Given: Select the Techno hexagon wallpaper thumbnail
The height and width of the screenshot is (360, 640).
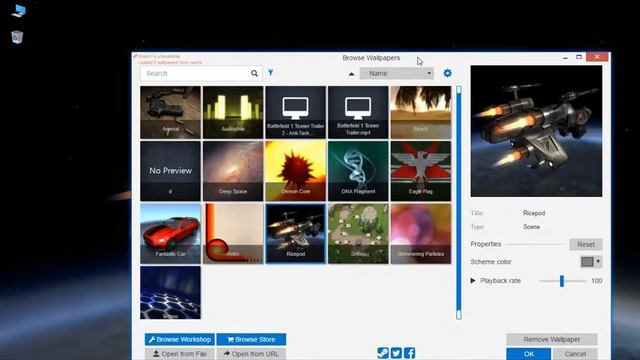Looking at the screenshot, I should coord(170,293).
